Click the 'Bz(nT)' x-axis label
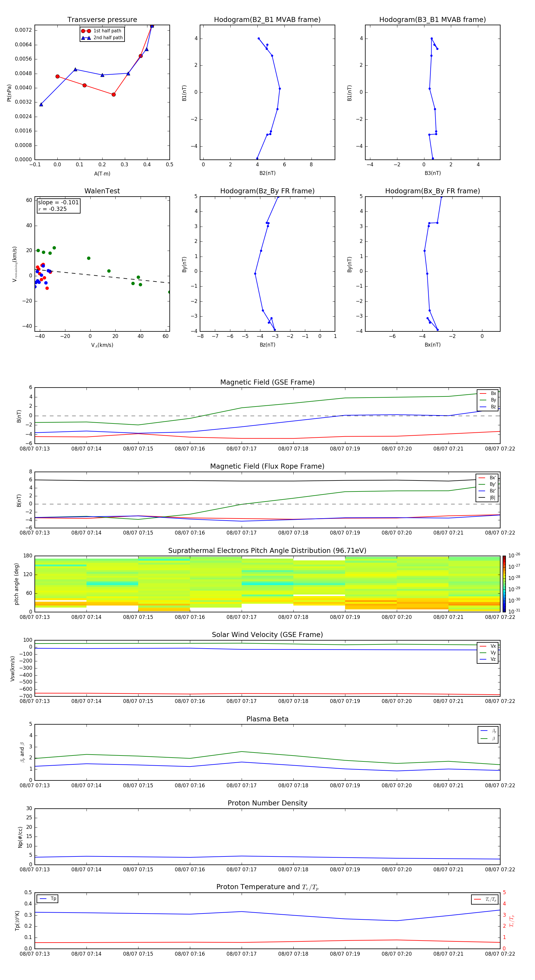 coord(267,345)
